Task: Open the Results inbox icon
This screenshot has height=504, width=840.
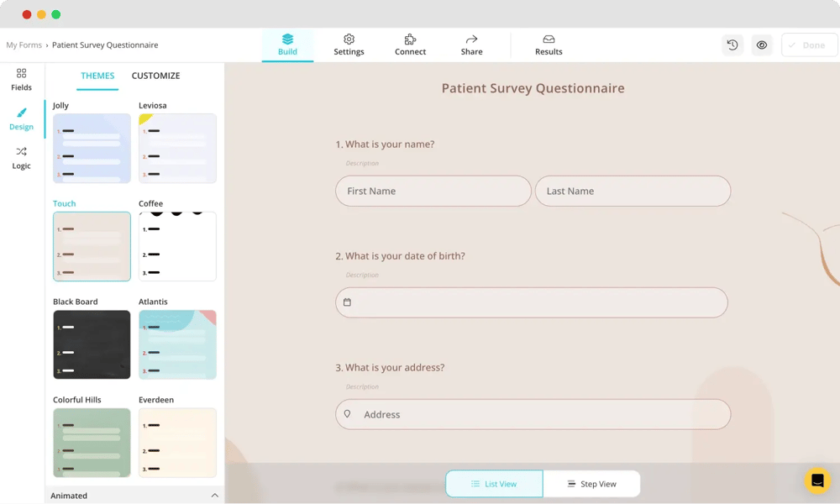Action: click(549, 39)
